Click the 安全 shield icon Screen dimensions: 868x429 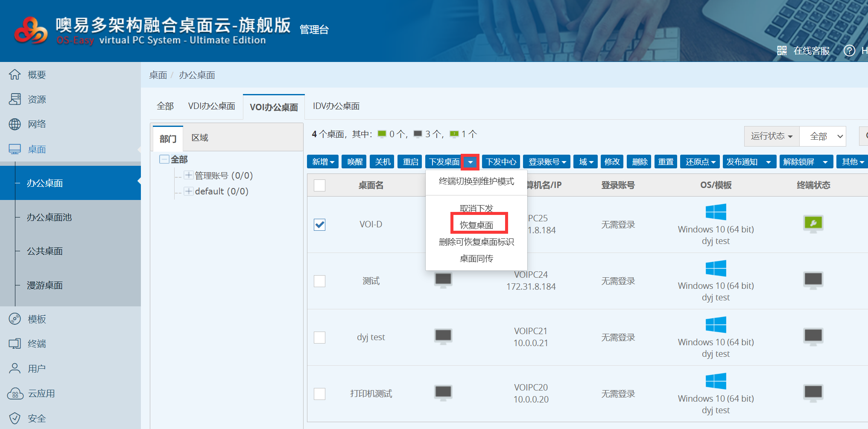click(x=15, y=418)
